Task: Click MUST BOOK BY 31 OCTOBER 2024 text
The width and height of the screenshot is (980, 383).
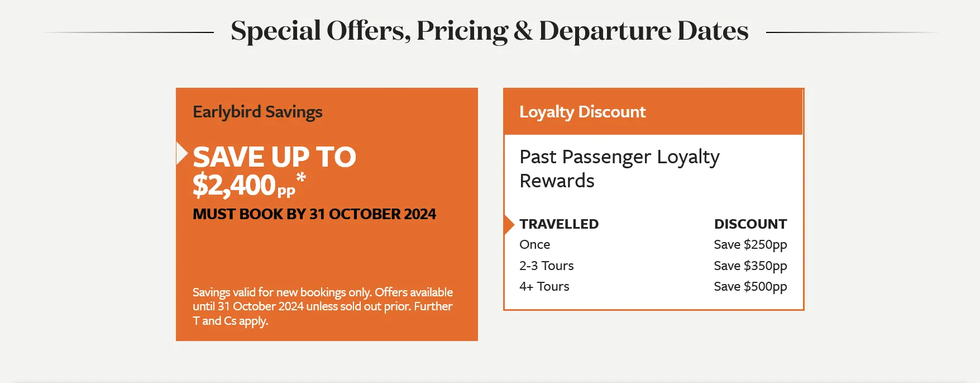Action: (314, 214)
